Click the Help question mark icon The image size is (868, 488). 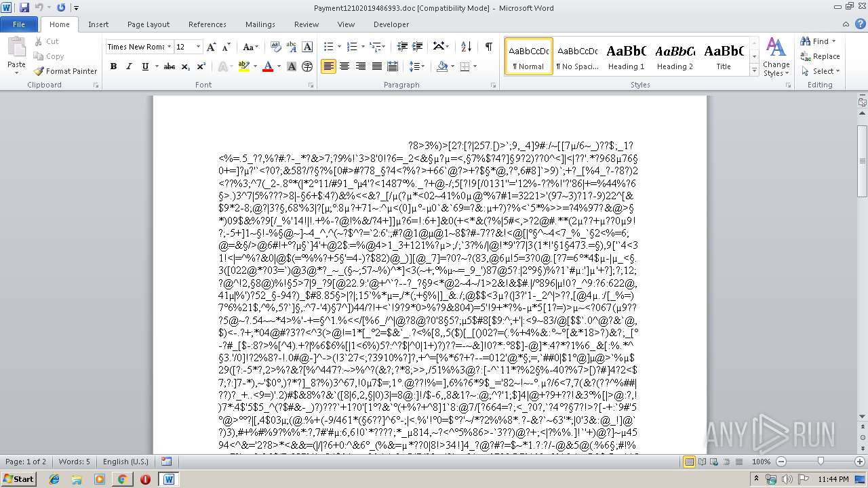point(861,24)
